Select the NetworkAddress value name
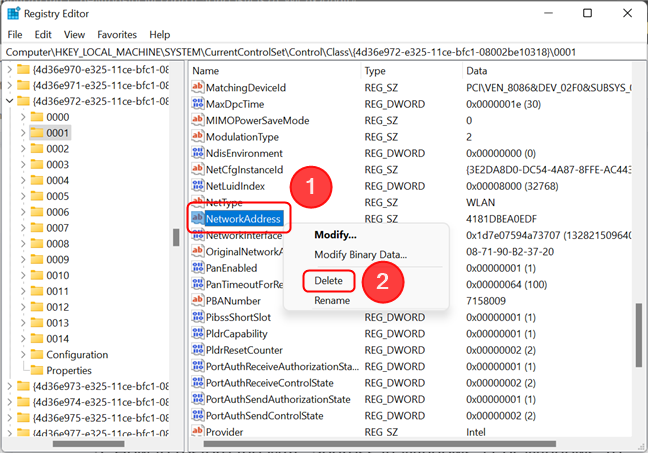Screen dimensions: 648x453 [243, 219]
